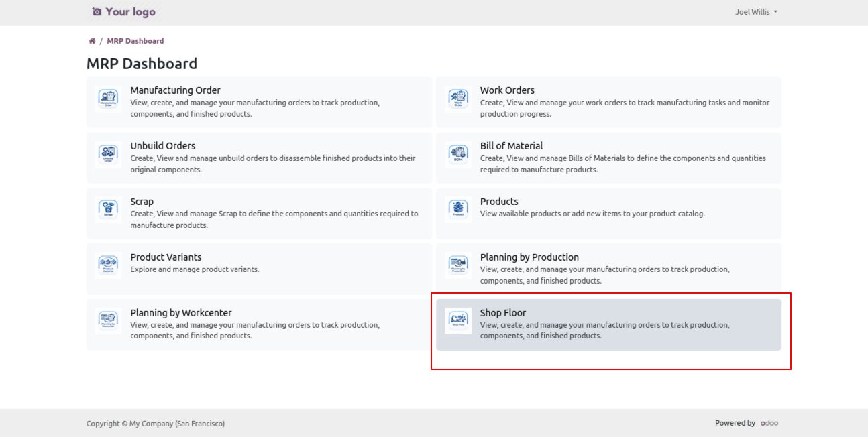868x437 pixels.
Task: Click the Planning by Production icon
Action: click(x=458, y=265)
